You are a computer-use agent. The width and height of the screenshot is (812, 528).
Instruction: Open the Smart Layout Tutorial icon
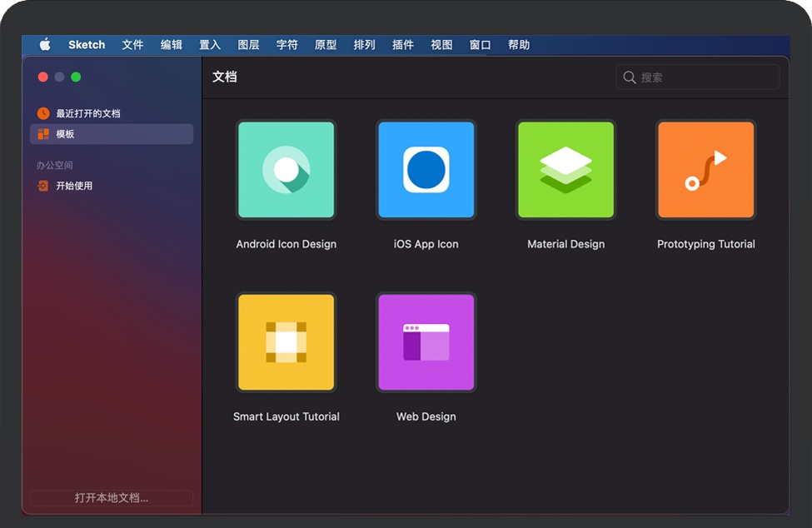click(286, 342)
